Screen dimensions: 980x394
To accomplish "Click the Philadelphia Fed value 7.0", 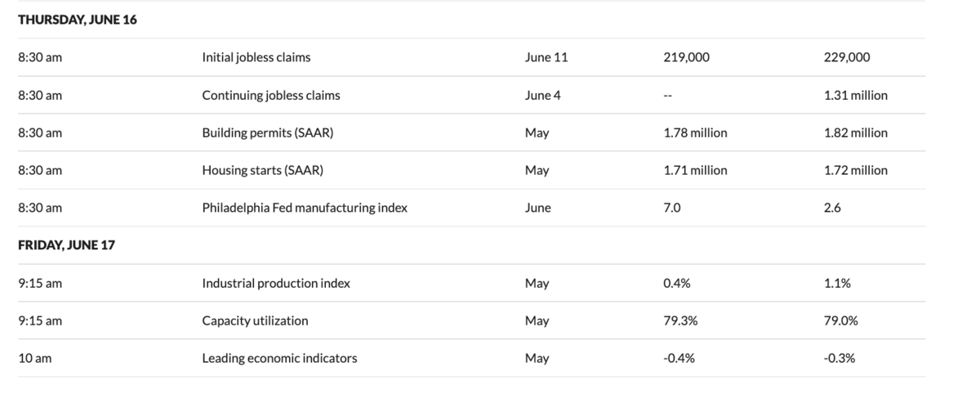I will [x=672, y=208].
